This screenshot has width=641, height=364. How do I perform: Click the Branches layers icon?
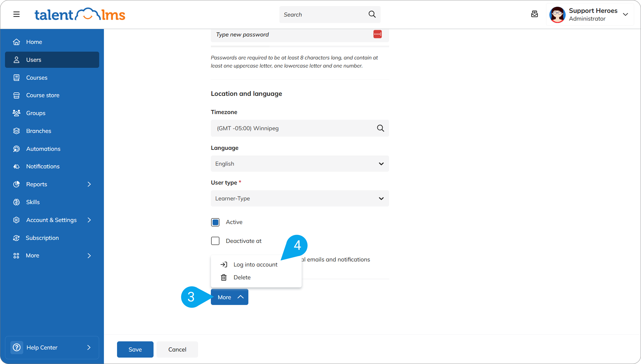coord(16,131)
